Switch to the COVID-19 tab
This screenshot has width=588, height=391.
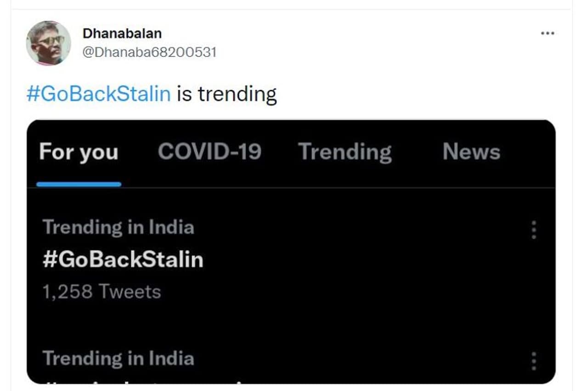pos(209,152)
